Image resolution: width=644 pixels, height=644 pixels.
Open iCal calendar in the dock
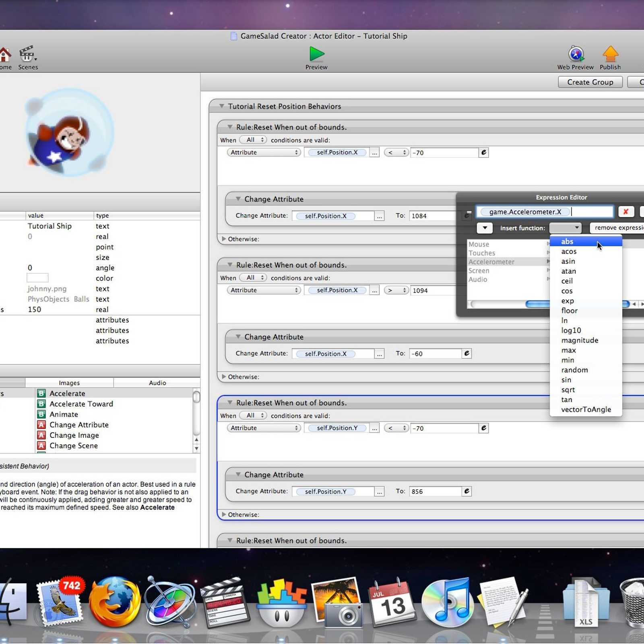tap(392, 602)
